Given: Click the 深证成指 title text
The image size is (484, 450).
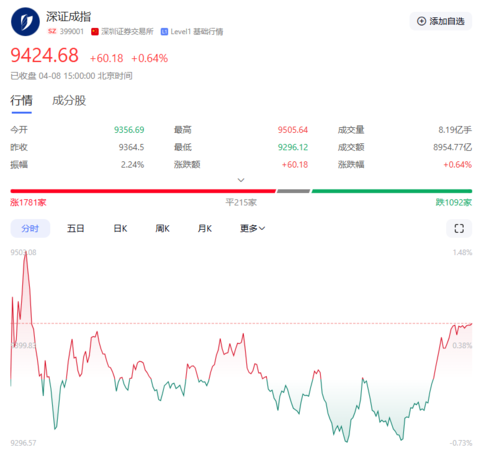Looking at the screenshot, I should [68, 17].
